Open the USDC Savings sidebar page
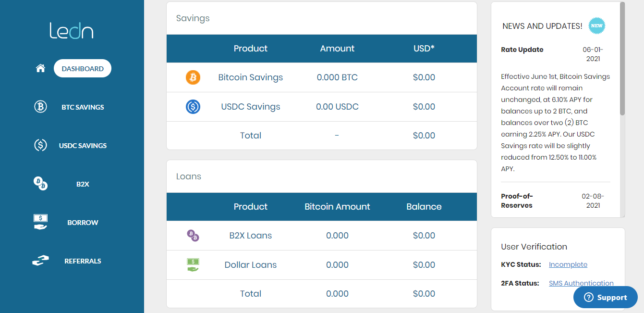Viewport: 644px width, 313px height. 83,146
